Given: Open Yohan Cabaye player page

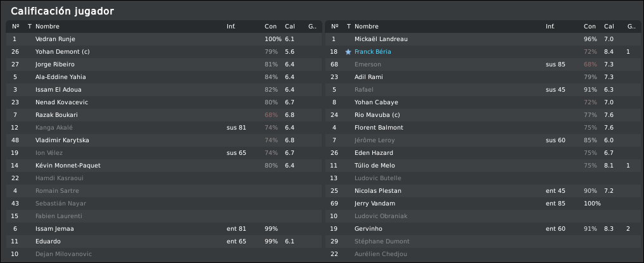Looking at the screenshot, I should 376,102.
